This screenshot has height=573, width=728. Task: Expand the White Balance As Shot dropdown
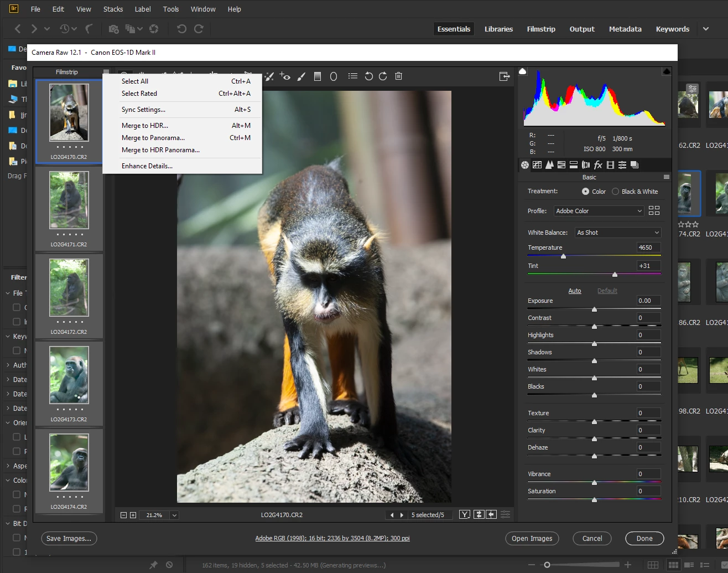click(617, 233)
